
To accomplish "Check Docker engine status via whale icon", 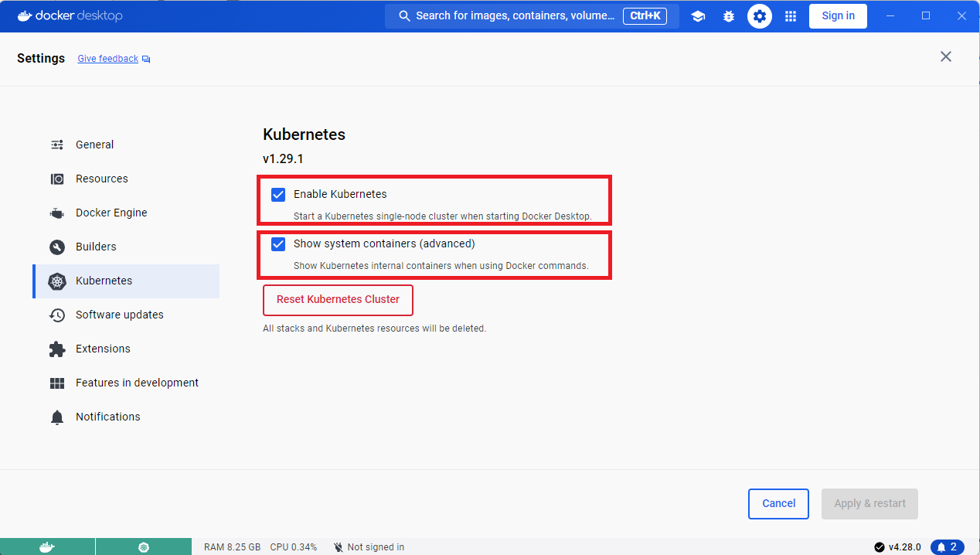I will 48,546.
